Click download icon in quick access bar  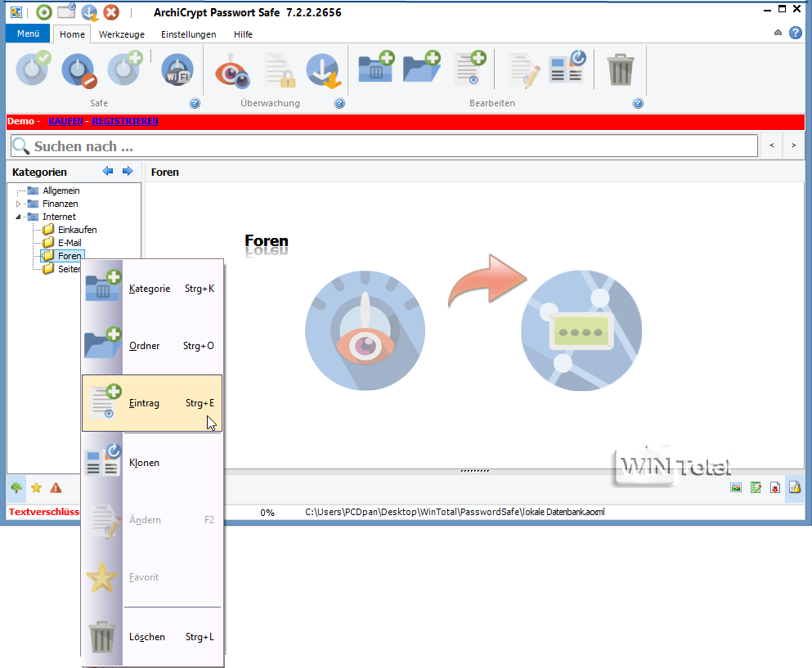[x=89, y=12]
